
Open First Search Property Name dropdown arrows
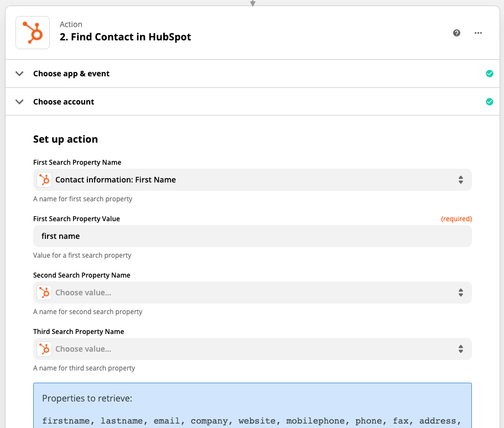(x=461, y=180)
